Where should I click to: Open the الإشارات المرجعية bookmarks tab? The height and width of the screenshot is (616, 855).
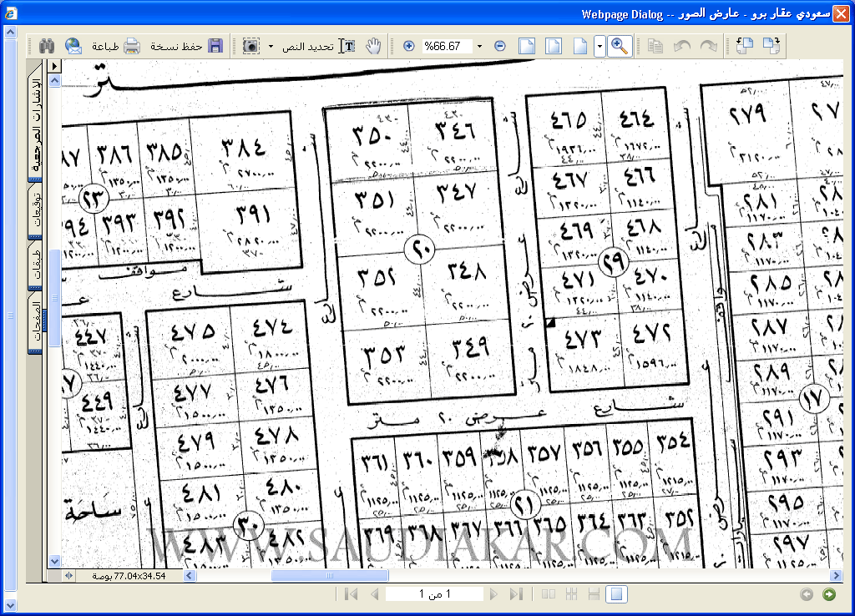click(x=35, y=122)
